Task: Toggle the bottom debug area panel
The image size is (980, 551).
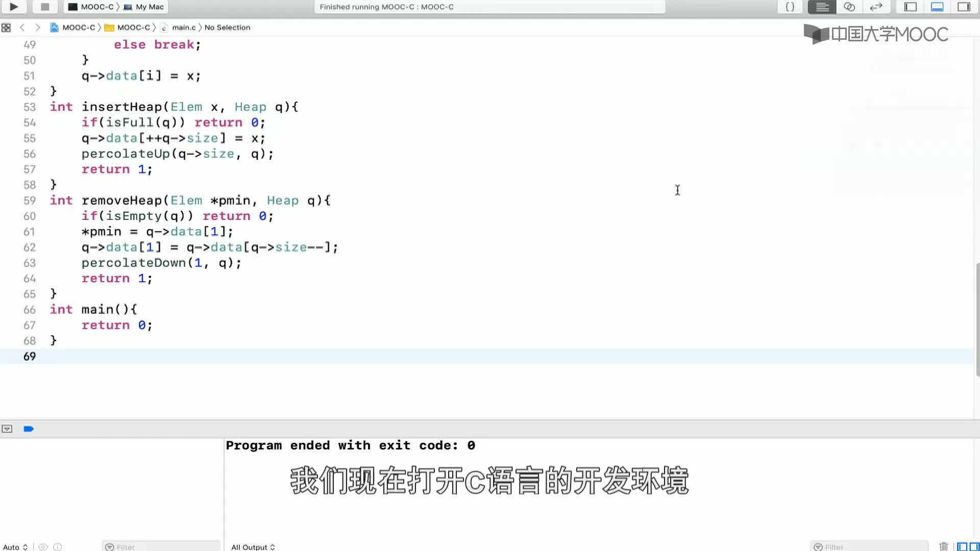Action: pos(937,7)
